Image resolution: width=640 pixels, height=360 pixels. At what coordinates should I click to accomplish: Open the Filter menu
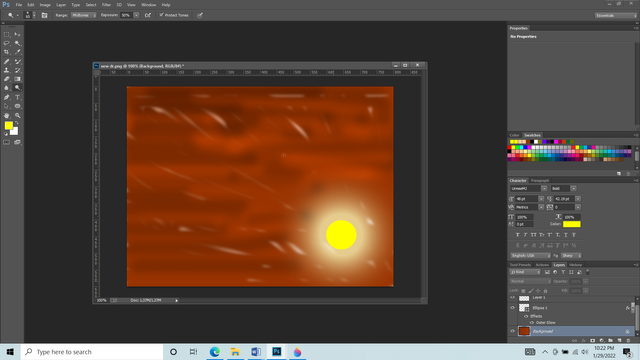(106, 5)
